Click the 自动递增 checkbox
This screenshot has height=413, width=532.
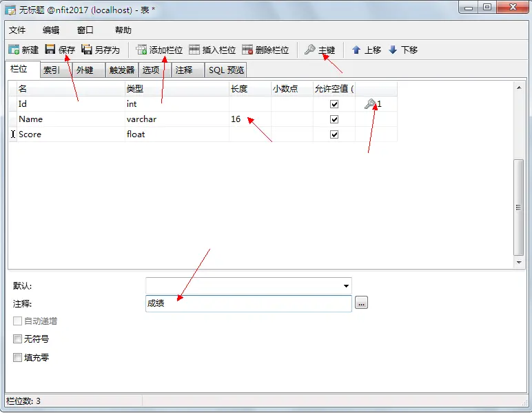click(17, 321)
